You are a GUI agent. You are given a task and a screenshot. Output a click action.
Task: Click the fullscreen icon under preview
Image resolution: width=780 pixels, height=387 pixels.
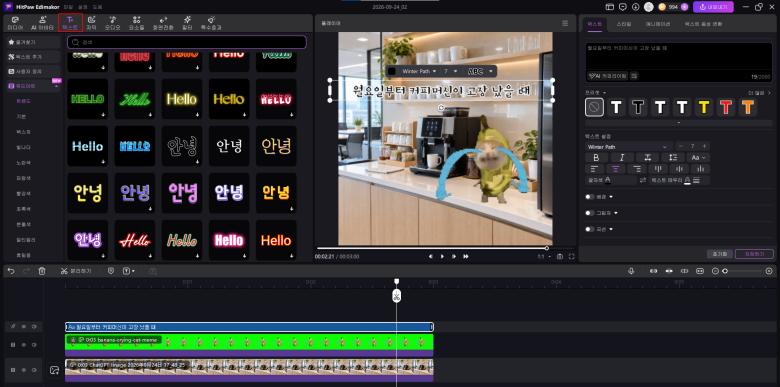click(571, 256)
